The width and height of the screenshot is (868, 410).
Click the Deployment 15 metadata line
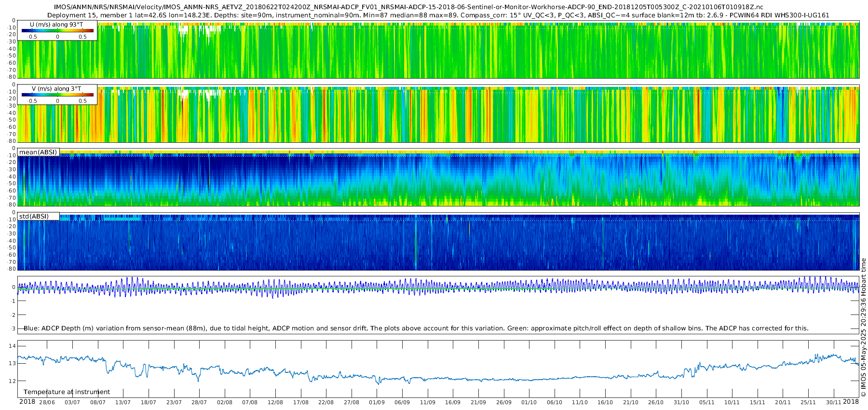[438, 15]
